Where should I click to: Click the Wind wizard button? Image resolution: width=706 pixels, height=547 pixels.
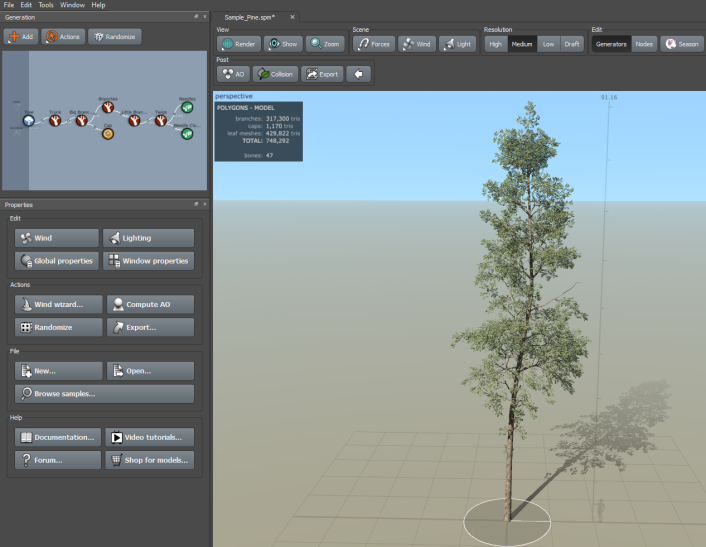coord(59,304)
